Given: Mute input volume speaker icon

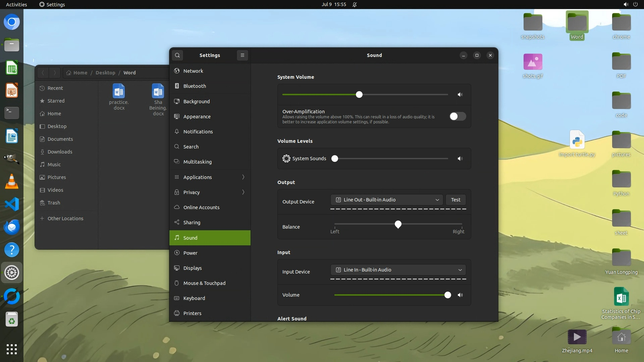Looking at the screenshot, I should pyautogui.click(x=460, y=295).
